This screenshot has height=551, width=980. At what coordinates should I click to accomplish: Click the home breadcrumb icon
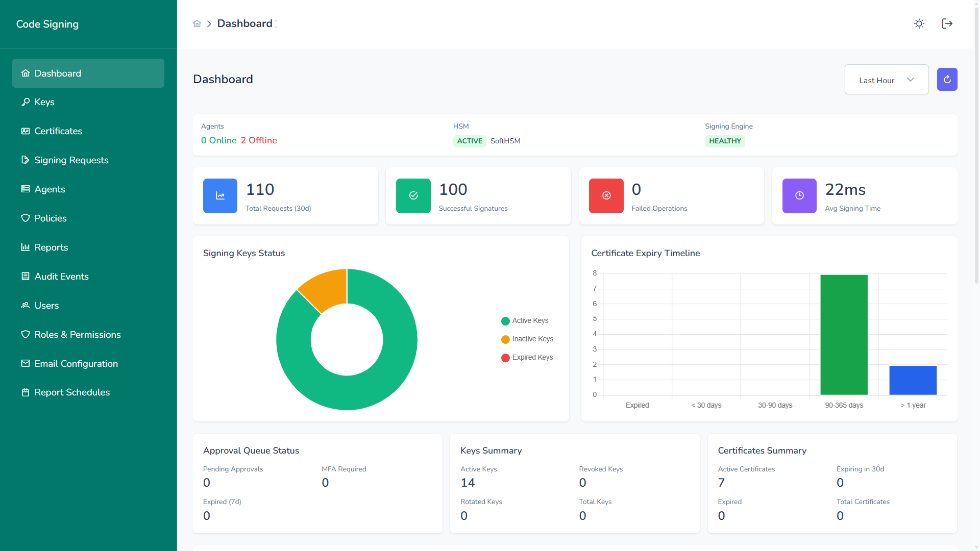point(197,23)
